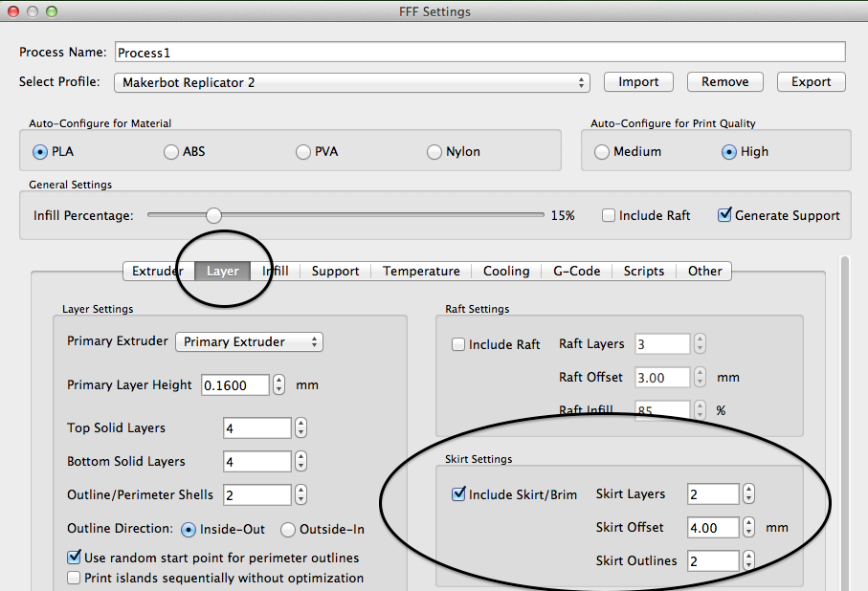This screenshot has width=868, height=591.
Task: Switch to the Other tab
Action: pyautogui.click(x=704, y=272)
